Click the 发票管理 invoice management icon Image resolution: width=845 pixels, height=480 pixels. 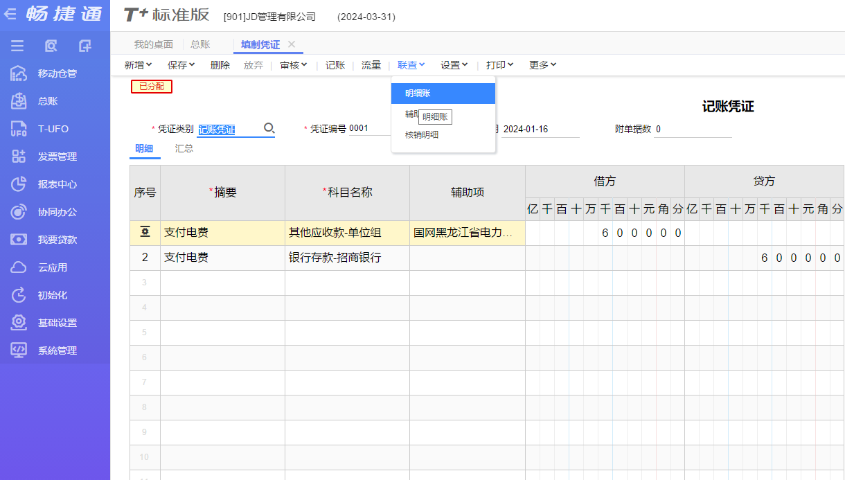click(18, 157)
